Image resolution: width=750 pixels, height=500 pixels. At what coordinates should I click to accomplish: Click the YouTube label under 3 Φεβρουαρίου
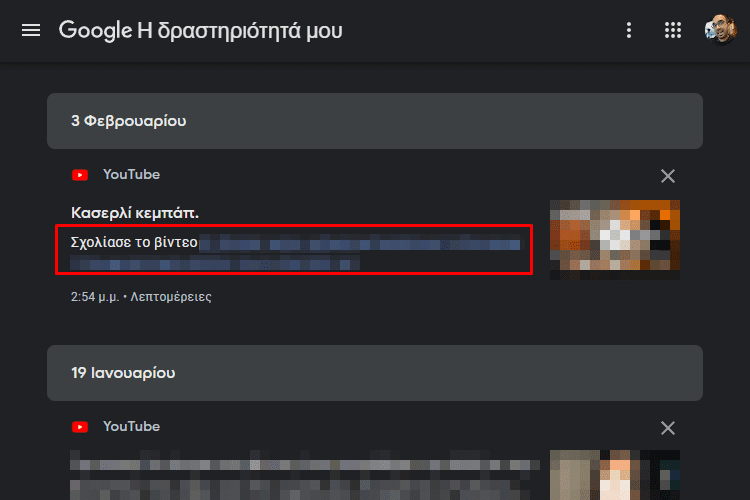pos(132,175)
